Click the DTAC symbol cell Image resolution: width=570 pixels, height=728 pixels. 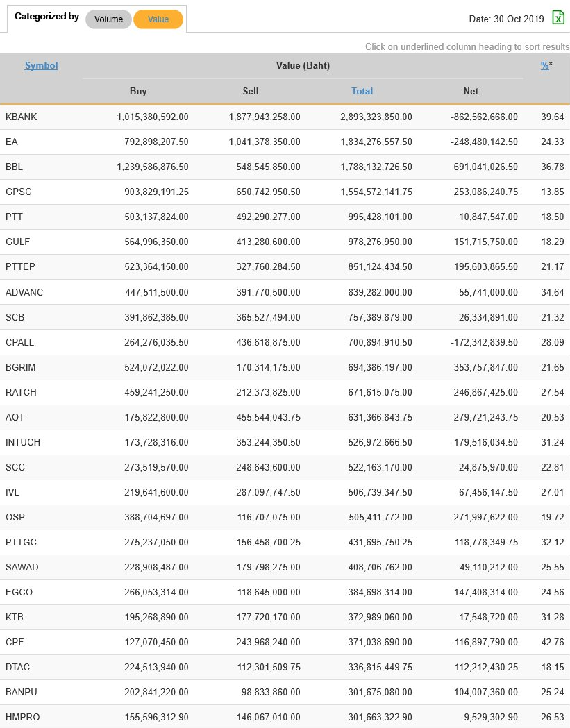pyautogui.click(x=17, y=667)
